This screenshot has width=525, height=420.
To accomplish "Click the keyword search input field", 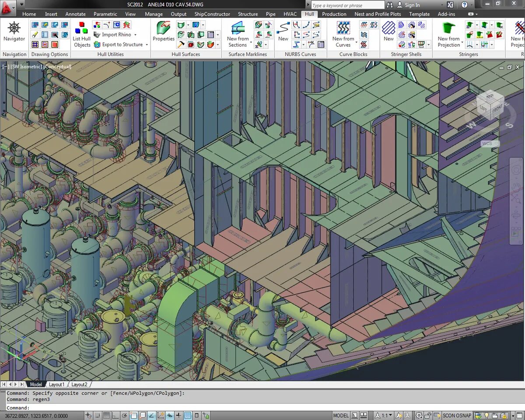I will tap(347, 5).
